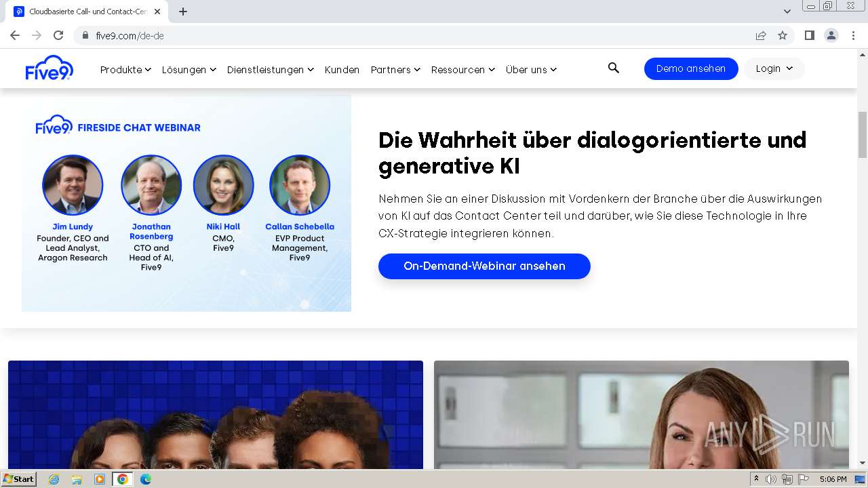The image size is (868, 488).
Task: Open the Windows Start button
Action: (x=18, y=479)
